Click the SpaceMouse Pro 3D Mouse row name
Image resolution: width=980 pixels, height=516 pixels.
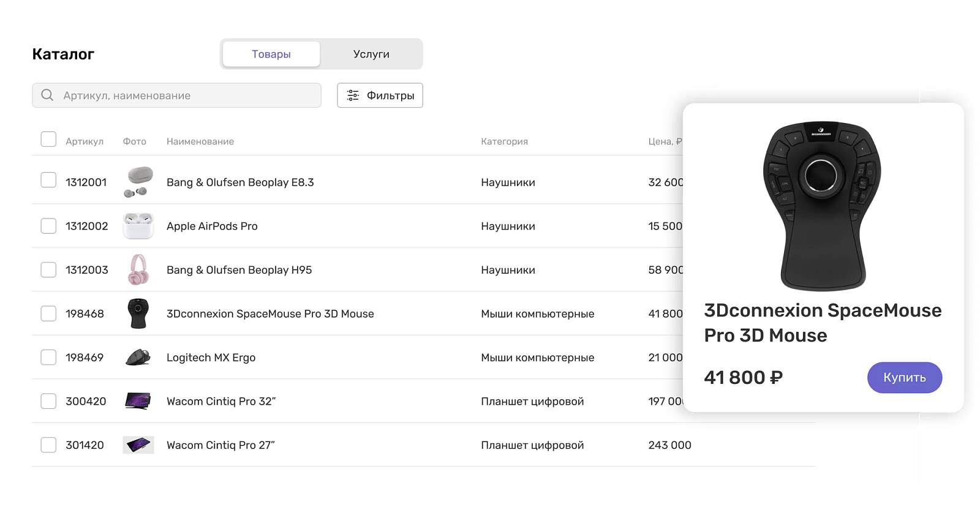[x=270, y=314]
